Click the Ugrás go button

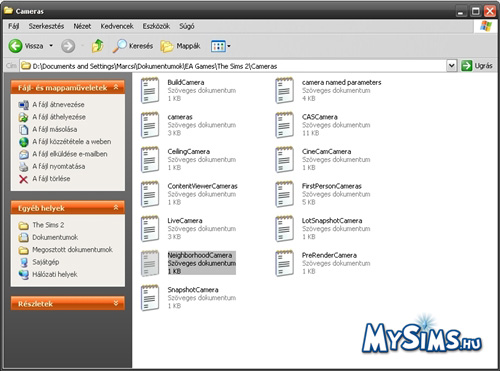pyautogui.click(x=477, y=66)
